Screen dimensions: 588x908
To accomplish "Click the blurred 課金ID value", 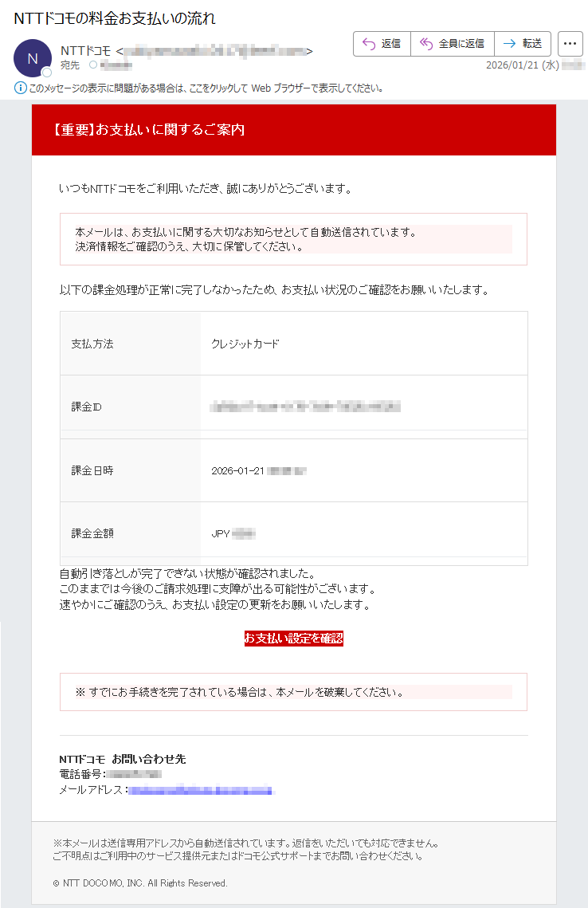I will (306, 407).
